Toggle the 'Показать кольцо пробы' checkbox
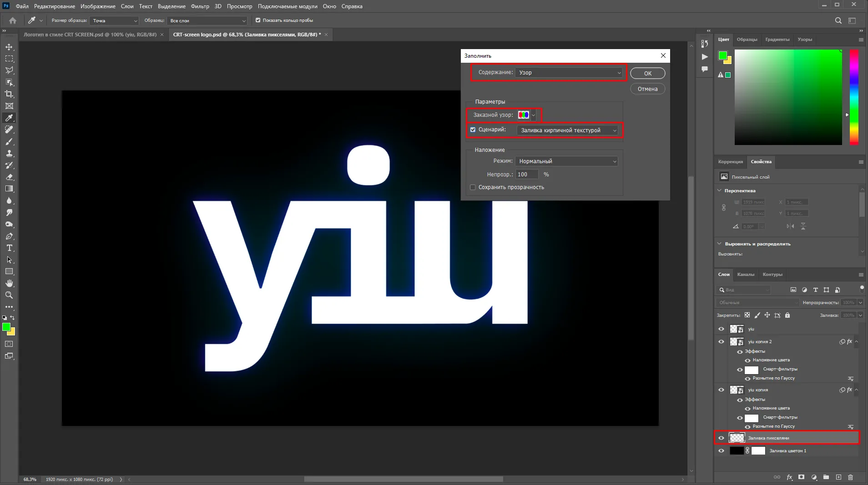Image resolution: width=868 pixels, height=485 pixels. (x=258, y=20)
